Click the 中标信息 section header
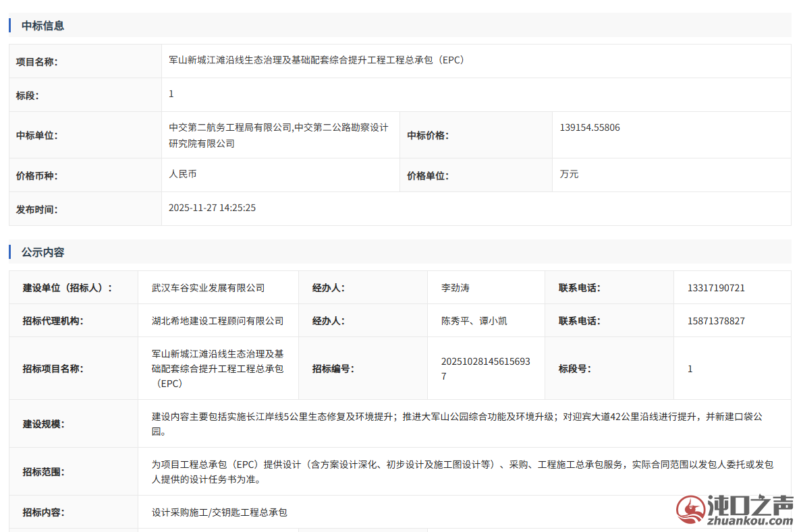The height and width of the screenshot is (532, 801). click(43, 26)
